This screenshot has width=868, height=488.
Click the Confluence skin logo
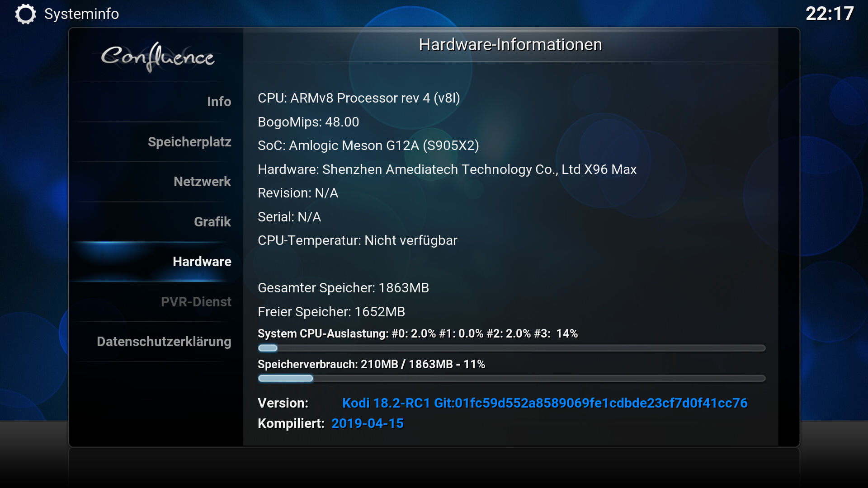tap(157, 56)
